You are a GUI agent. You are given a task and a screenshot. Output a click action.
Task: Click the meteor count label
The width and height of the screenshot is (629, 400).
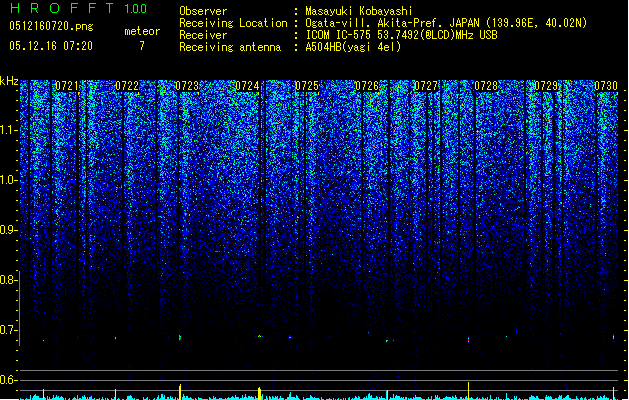click(142, 31)
